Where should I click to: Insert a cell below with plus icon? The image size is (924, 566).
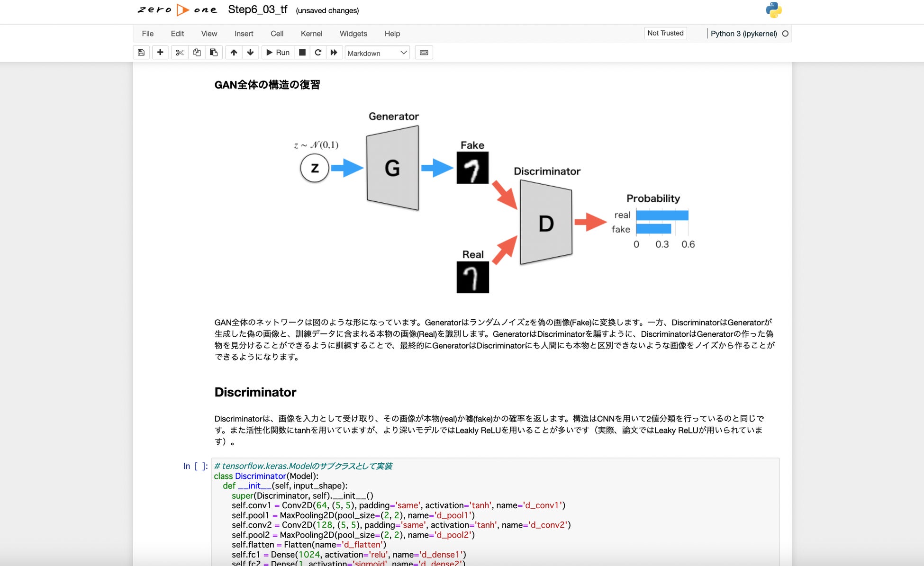coord(160,53)
